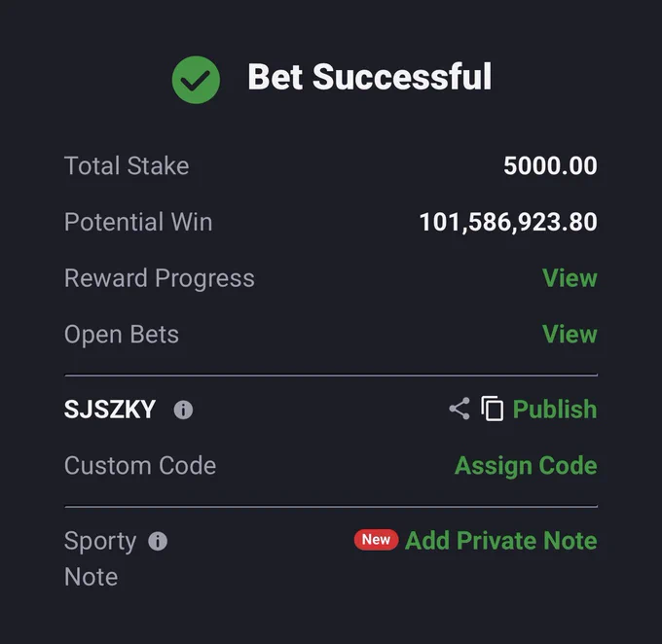This screenshot has width=662, height=644.
Task: Click the Bet Successful heading
Action: click(370, 77)
